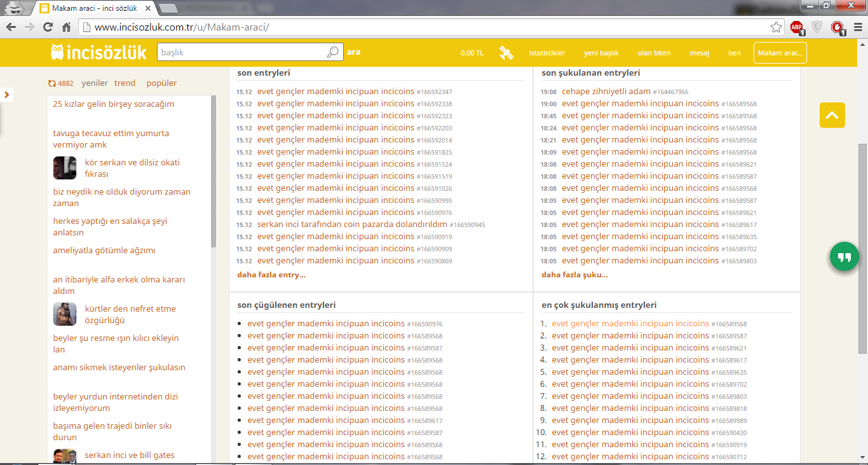The height and width of the screenshot is (465, 868).
Task: Go back with the browser back arrow
Action: coord(10,27)
